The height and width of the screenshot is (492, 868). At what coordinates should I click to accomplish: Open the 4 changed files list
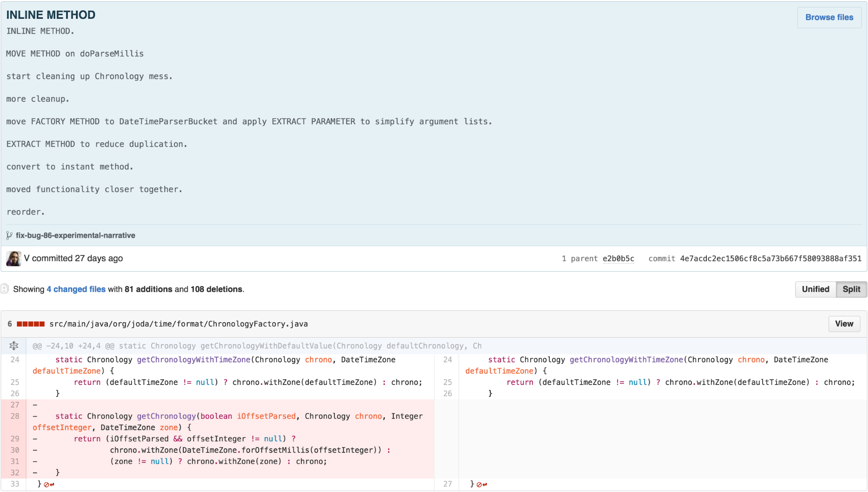[x=76, y=289]
